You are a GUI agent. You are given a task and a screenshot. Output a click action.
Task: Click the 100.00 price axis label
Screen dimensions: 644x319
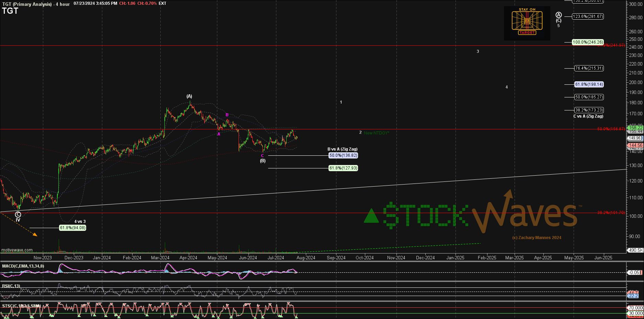click(x=636, y=216)
